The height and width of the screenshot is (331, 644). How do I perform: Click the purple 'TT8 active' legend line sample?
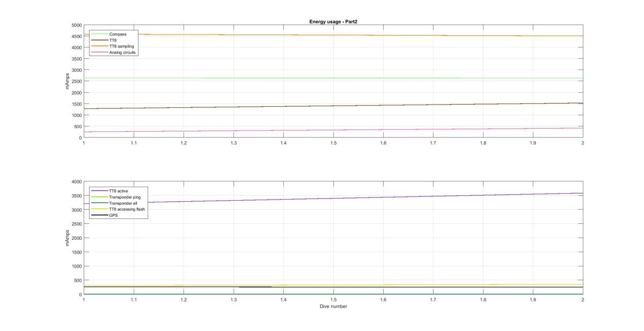pos(99,191)
